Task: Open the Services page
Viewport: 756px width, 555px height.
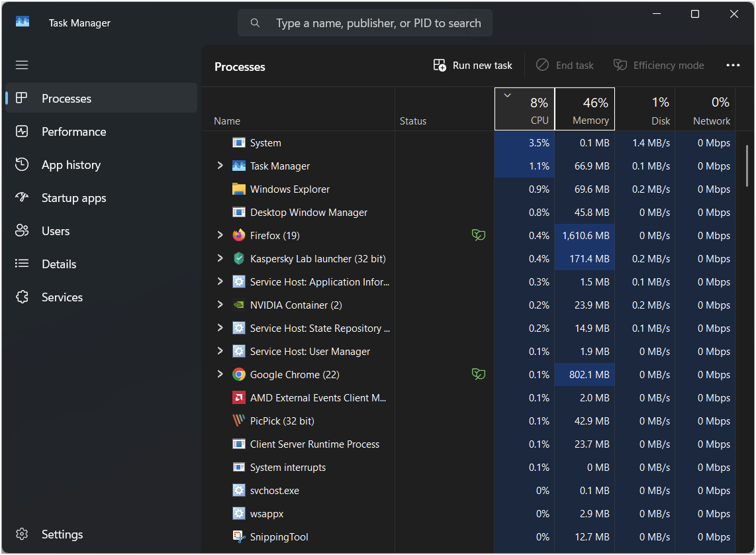Action: (x=101, y=297)
